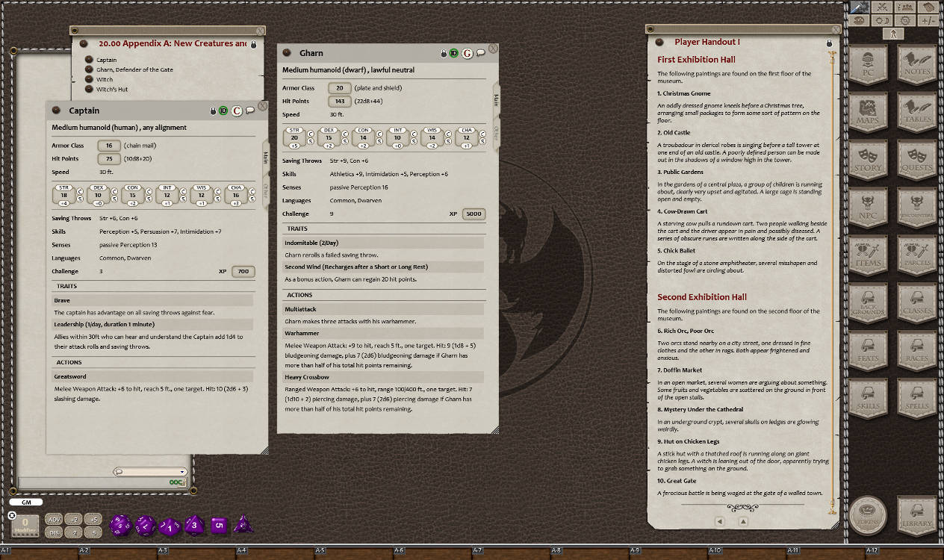This screenshot has height=560, width=944.
Task: Roll the purple d4 die
Action: pyautogui.click(x=243, y=525)
